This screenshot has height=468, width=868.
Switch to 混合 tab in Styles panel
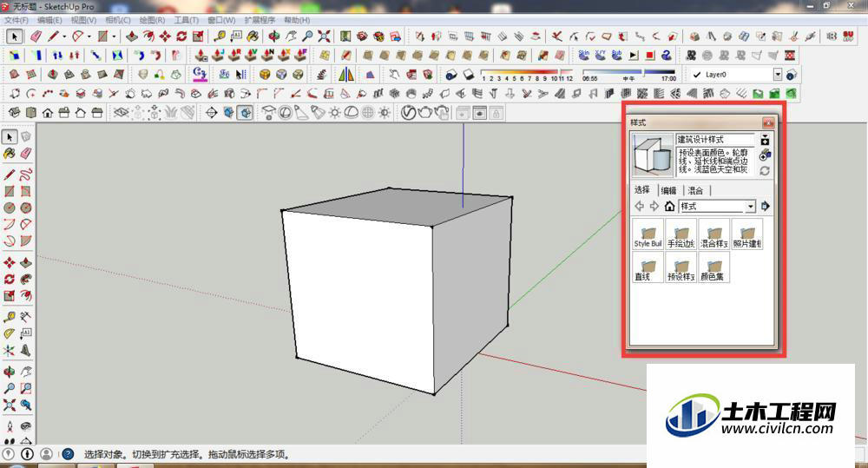point(695,190)
